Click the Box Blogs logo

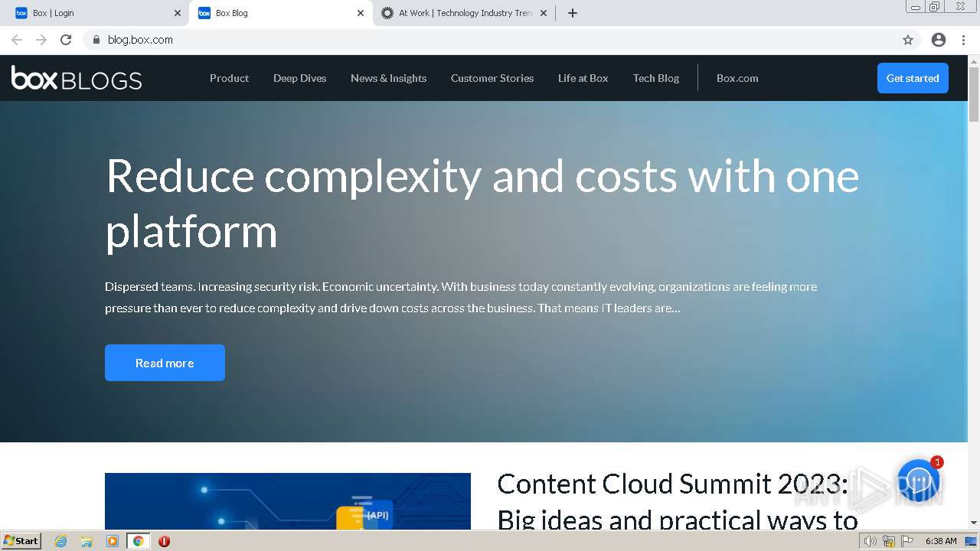click(x=77, y=78)
